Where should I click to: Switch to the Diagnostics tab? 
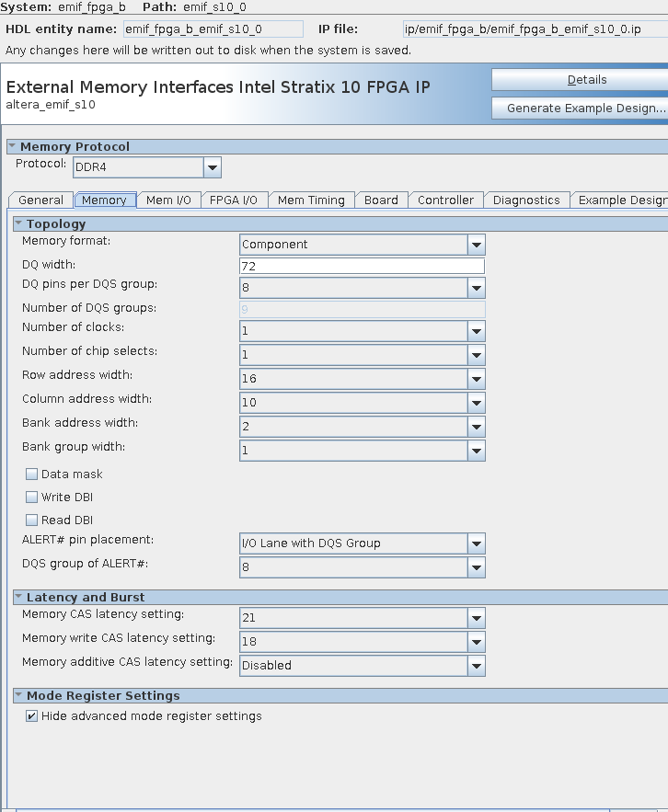(526, 200)
